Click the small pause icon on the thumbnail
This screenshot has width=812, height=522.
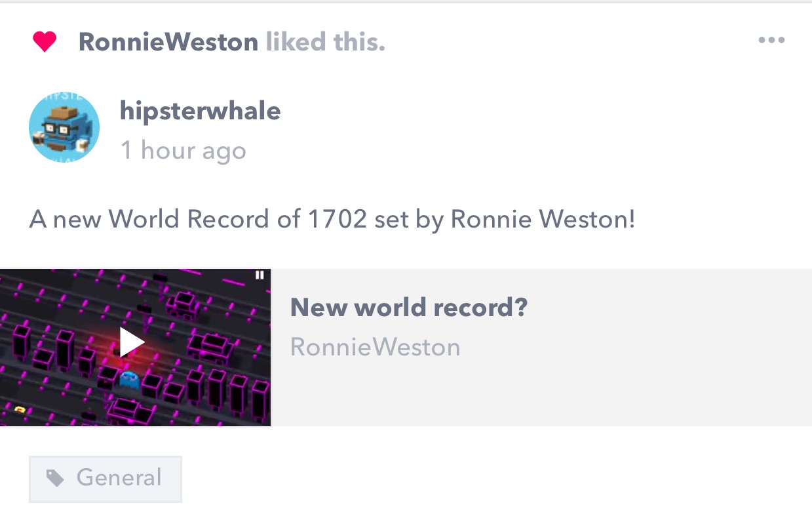260,275
